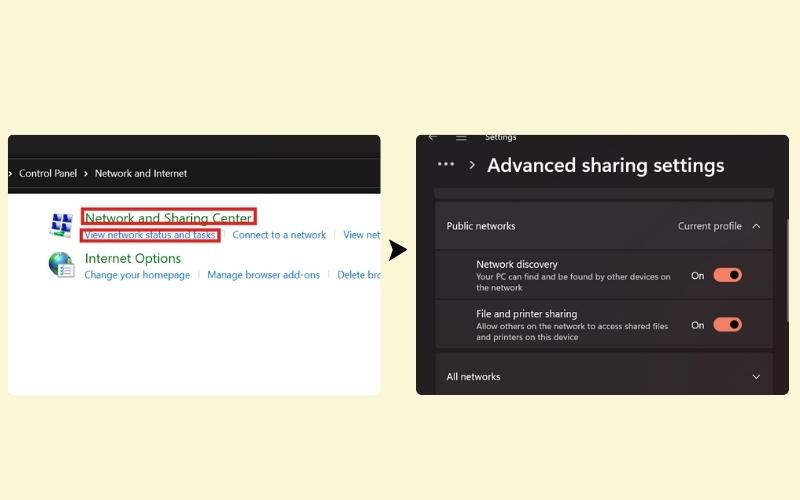Image resolution: width=800 pixels, height=500 pixels.
Task: Click View network status and tasks
Action: (149, 235)
